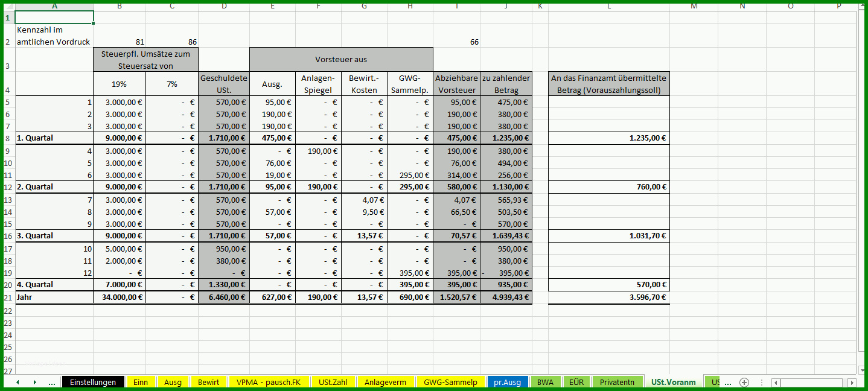Switch to the Einn sheet tab
This screenshot has width=868, height=391.
coord(141,382)
